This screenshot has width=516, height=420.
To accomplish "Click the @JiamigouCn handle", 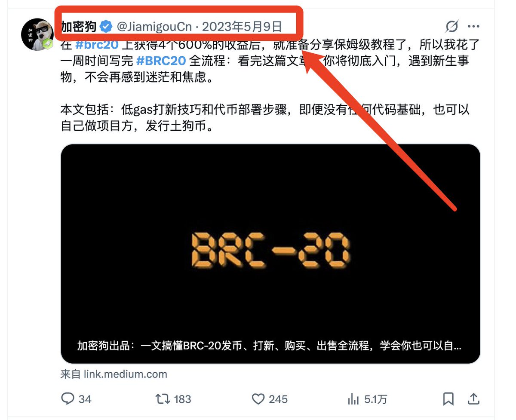I will point(154,27).
